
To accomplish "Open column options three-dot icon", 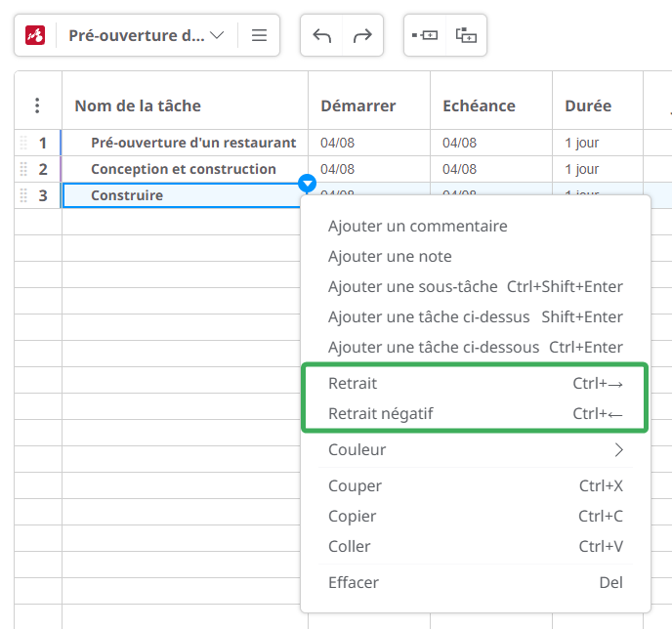I will pyautogui.click(x=37, y=105).
